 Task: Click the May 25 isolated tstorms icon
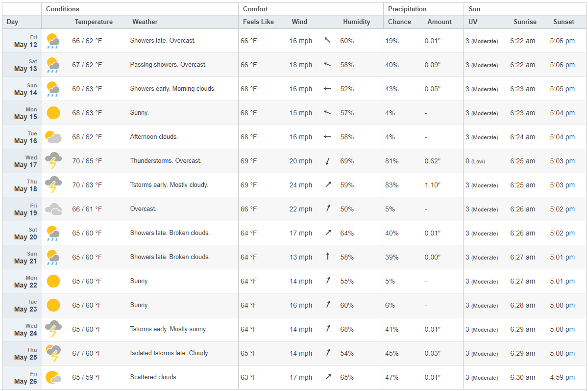[x=53, y=353]
